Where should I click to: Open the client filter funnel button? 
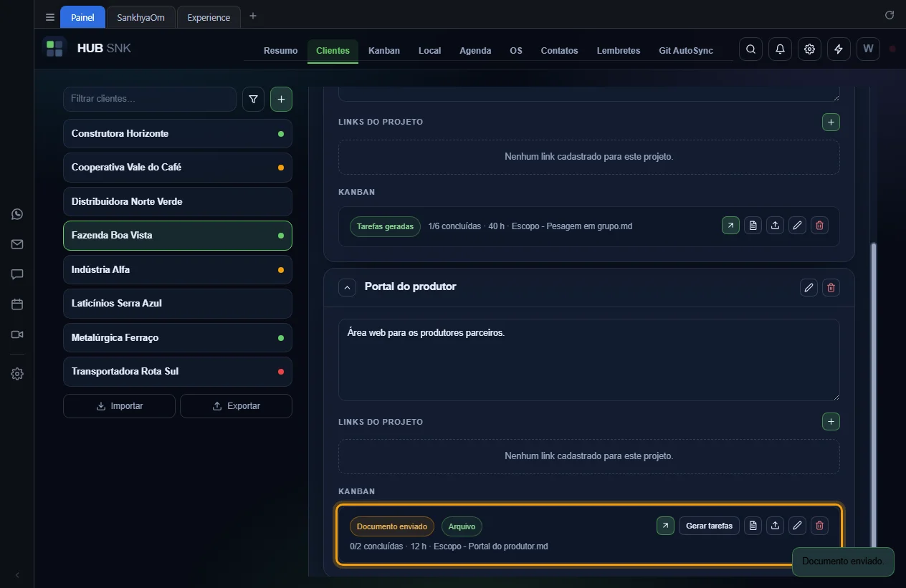pos(253,100)
